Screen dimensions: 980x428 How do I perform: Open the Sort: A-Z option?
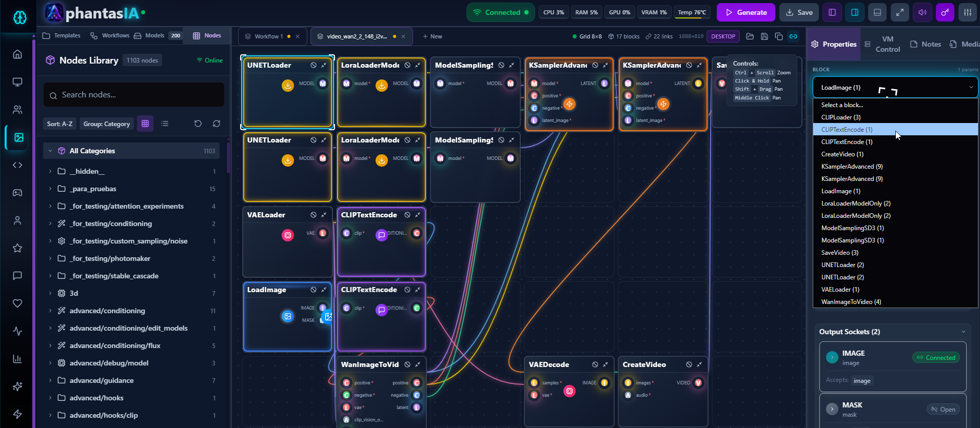pyautogui.click(x=60, y=124)
